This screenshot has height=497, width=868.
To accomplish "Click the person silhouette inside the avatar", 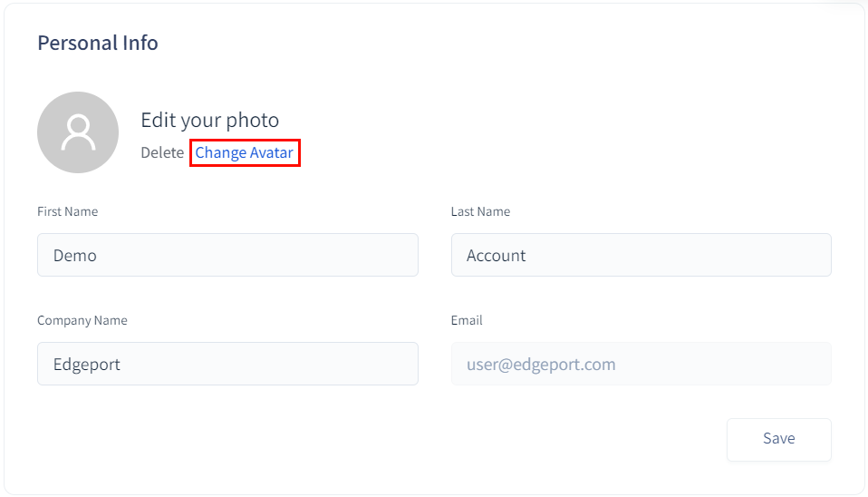I will click(x=78, y=132).
